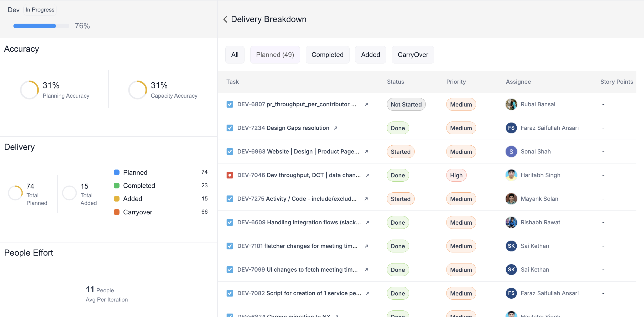Expand the Status dropdown for DEV-6807
The width and height of the screenshot is (644, 317).
(406, 104)
